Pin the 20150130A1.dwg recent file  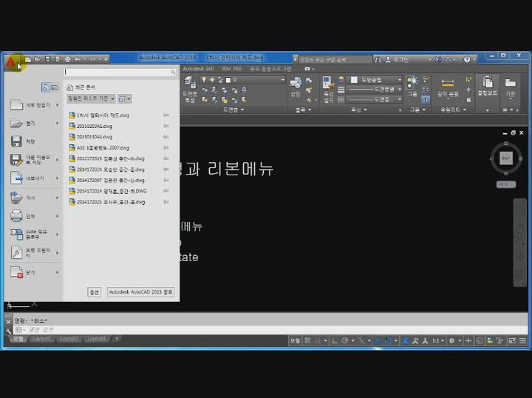166,137
